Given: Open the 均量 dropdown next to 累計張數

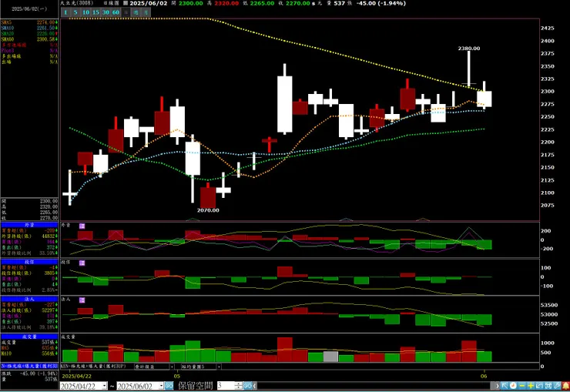Looking at the screenshot, I should [x=219, y=367].
